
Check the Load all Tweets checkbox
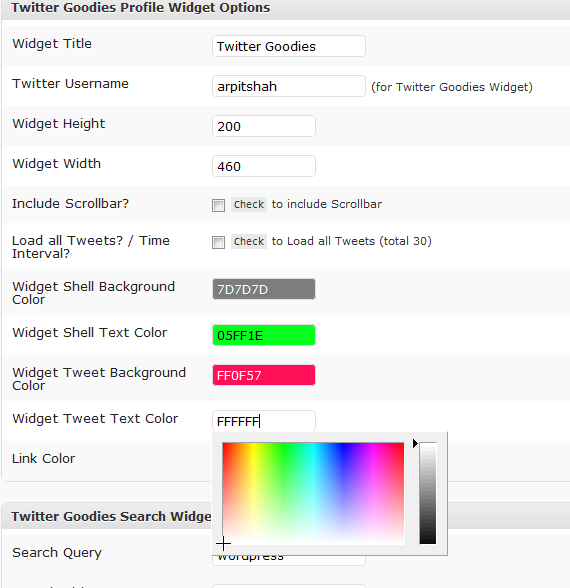218,242
